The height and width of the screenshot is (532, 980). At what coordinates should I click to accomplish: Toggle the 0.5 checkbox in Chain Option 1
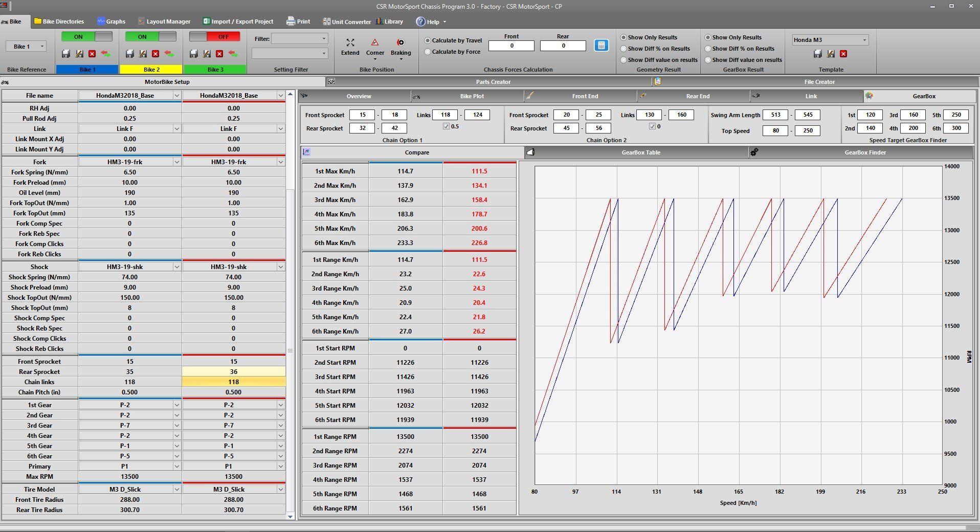pos(446,126)
